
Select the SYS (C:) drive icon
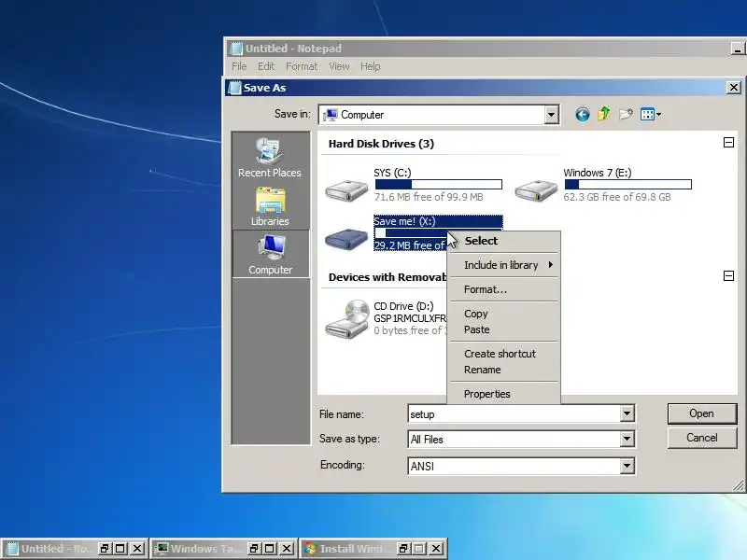pos(346,189)
